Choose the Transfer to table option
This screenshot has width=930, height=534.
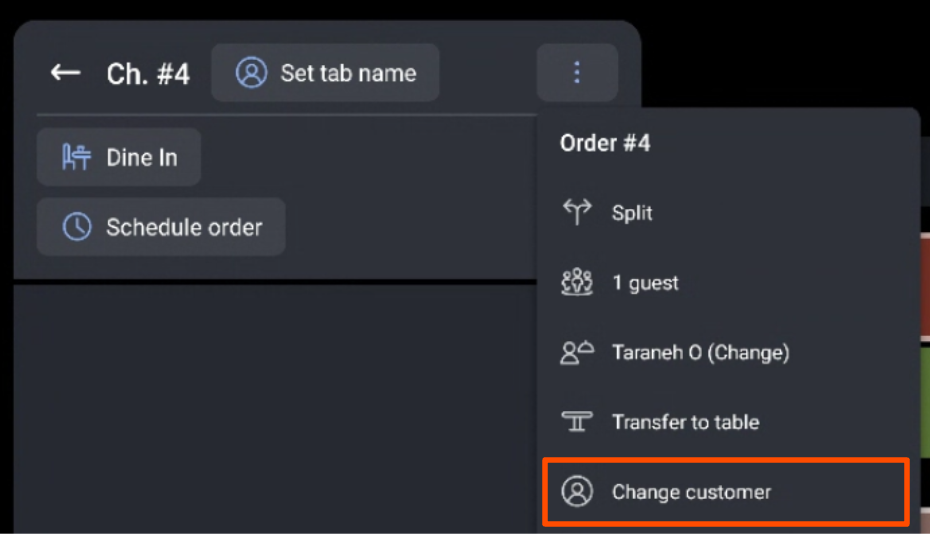pos(685,422)
